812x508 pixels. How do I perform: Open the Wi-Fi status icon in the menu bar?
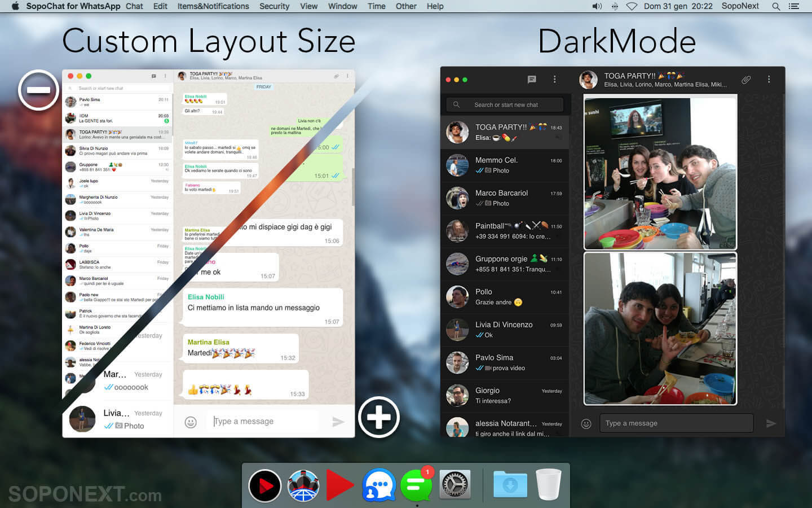pyautogui.click(x=632, y=6)
